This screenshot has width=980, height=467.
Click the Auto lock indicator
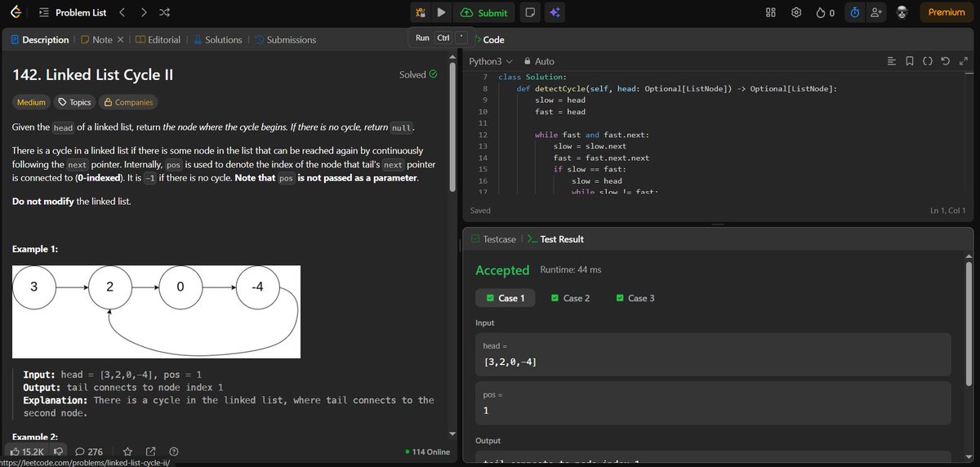pos(538,61)
